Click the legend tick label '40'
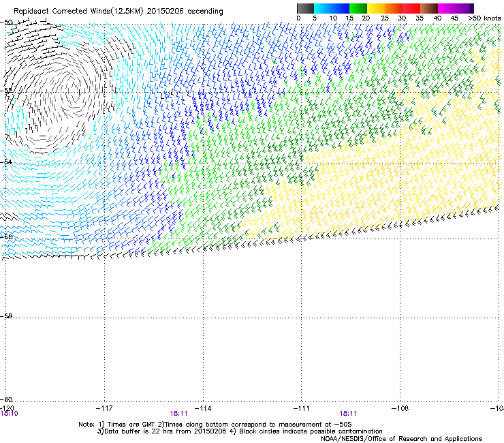Screen dimensions: 504x443 click(x=437, y=18)
